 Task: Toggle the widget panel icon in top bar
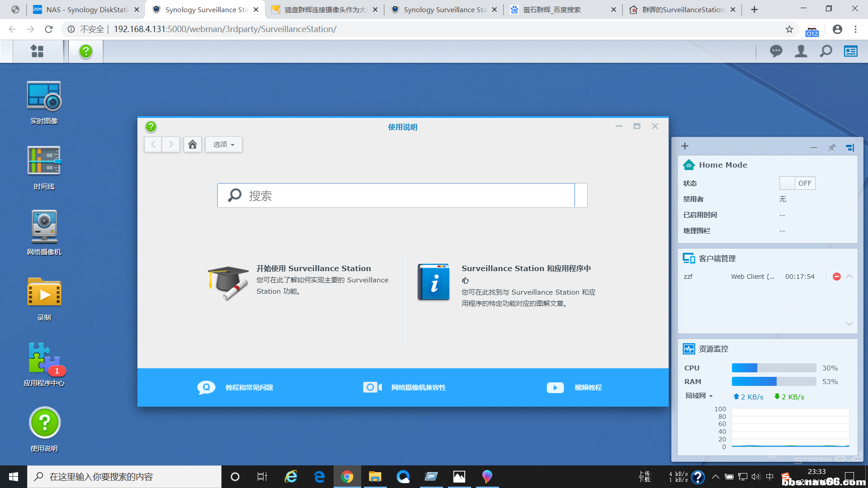(850, 51)
